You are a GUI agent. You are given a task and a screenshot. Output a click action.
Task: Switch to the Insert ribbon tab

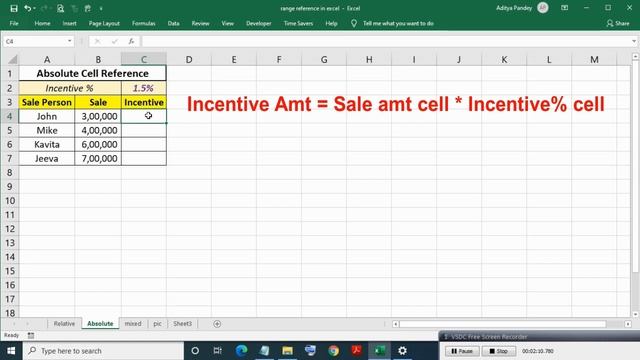pos(69,24)
